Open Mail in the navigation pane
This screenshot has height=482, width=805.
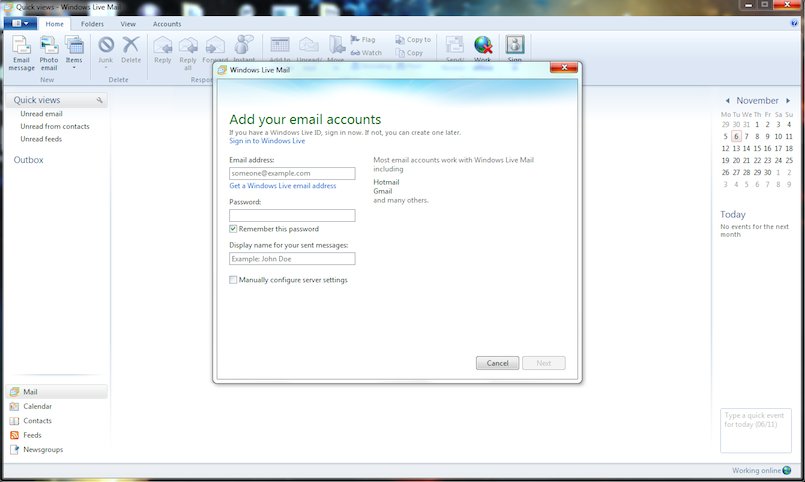click(x=56, y=392)
